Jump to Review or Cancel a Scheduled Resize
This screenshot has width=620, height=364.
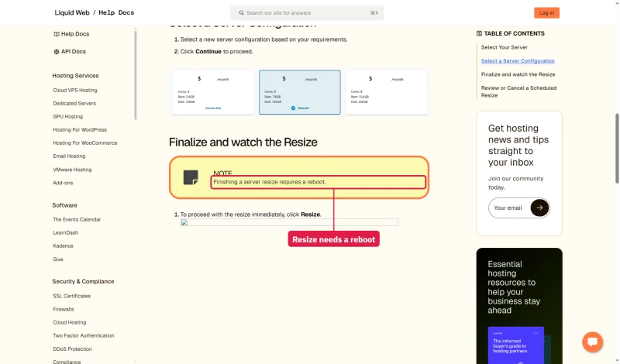(518, 91)
